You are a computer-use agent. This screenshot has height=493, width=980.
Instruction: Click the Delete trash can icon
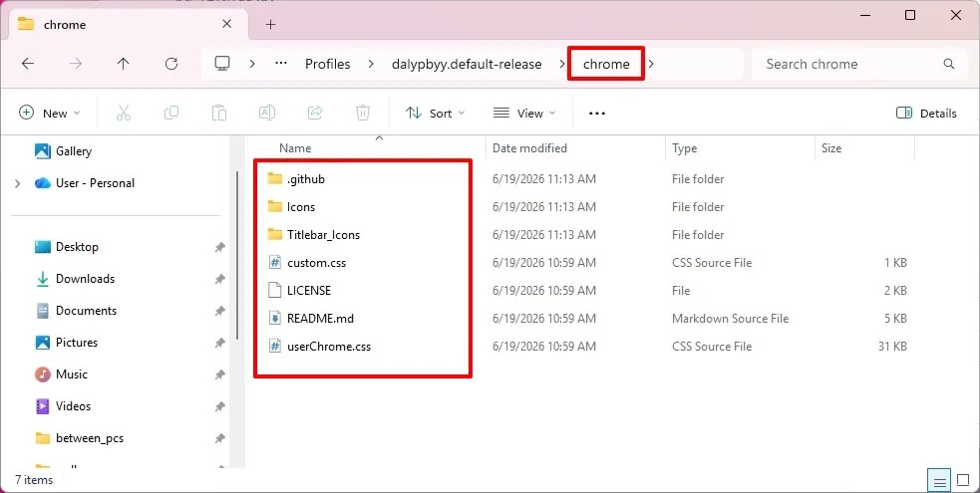click(363, 113)
